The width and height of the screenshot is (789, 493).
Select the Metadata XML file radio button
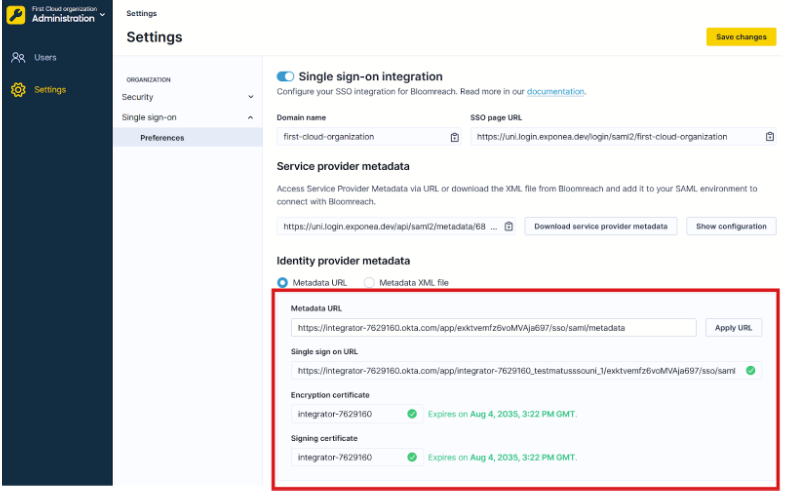click(369, 283)
